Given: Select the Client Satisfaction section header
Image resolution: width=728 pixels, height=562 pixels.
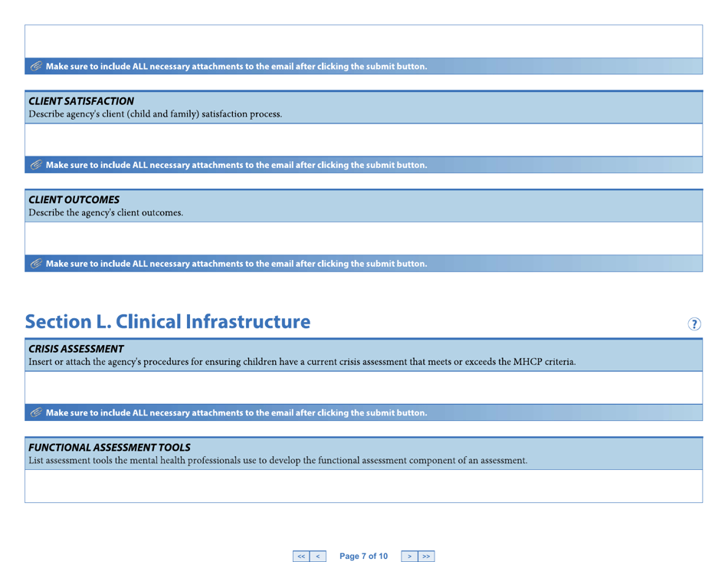Looking at the screenshot, I should coord(80,100).
